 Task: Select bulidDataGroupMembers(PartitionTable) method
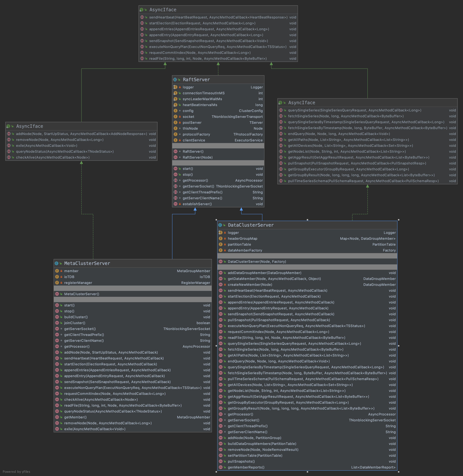point(307,444)
